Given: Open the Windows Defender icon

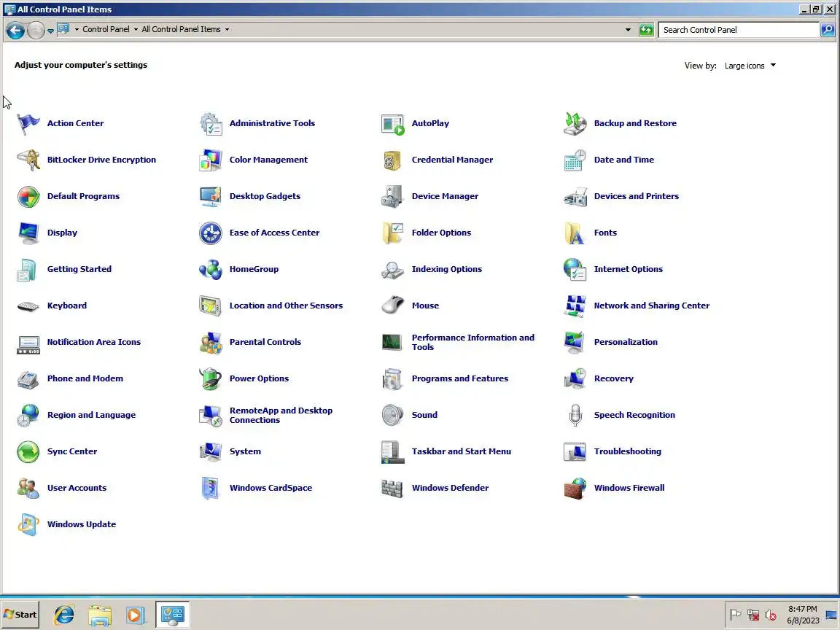Looking at the screenshot, I should [x=393, y=488].
